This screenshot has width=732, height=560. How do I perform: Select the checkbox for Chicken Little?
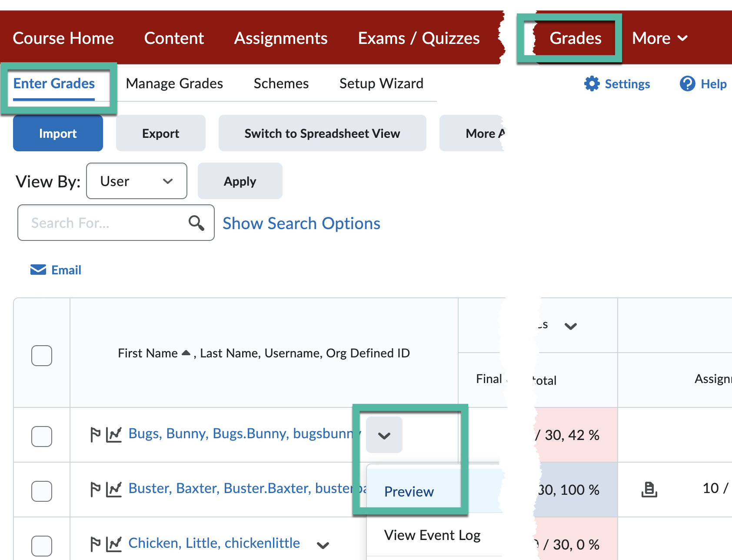click(42, 546)
